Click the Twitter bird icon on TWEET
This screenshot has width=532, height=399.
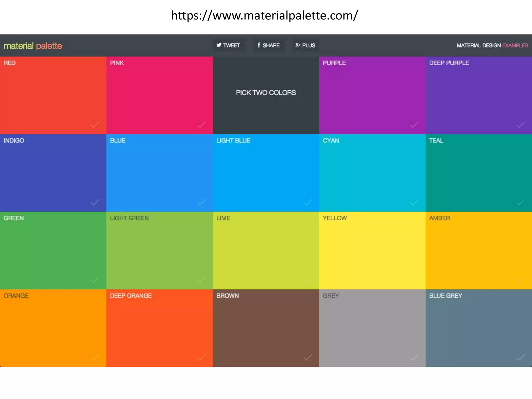[x=219, y=45]
